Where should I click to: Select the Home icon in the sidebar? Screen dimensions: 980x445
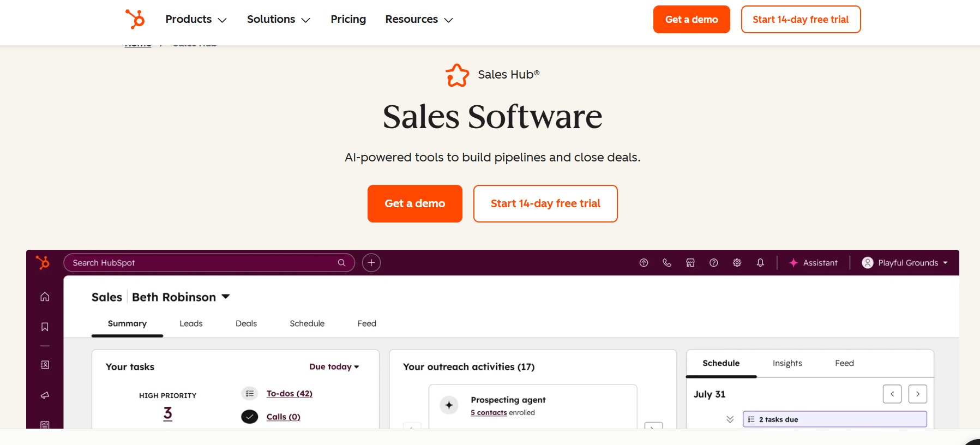tap(44, 297)
